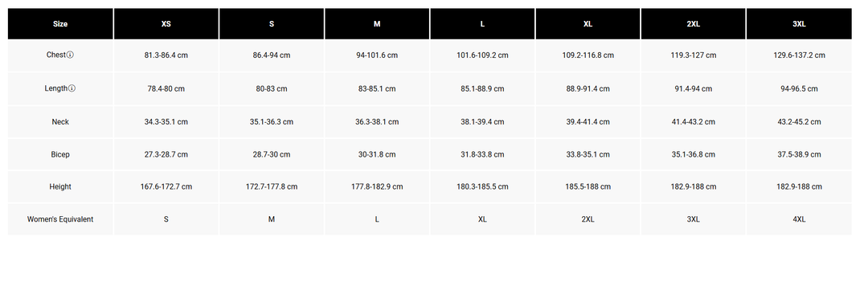Click the Bicep row label
The width and height of the screenshot is (868, 302).
[60, 154]
